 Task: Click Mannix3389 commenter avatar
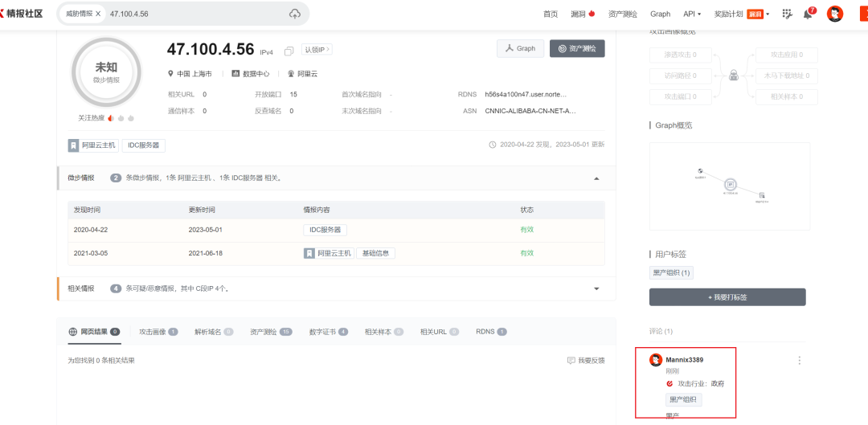click(x=656, y=360)
